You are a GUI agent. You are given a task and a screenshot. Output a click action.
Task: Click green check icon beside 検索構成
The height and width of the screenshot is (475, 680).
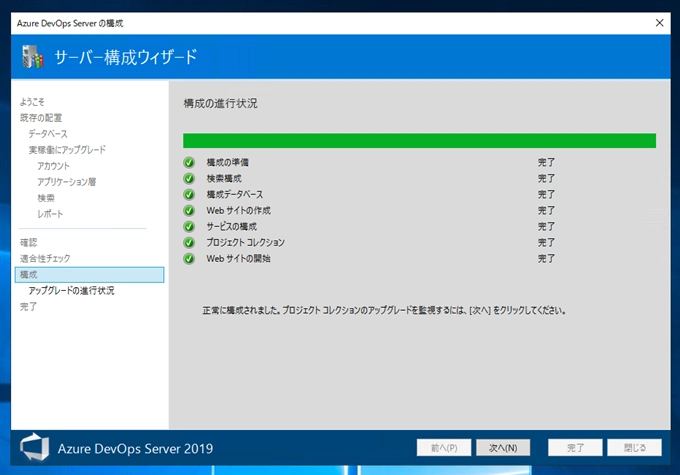[x=189, y=179]
